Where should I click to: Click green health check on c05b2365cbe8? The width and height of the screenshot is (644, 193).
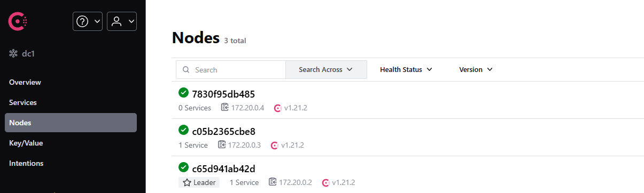pos(184,130)
